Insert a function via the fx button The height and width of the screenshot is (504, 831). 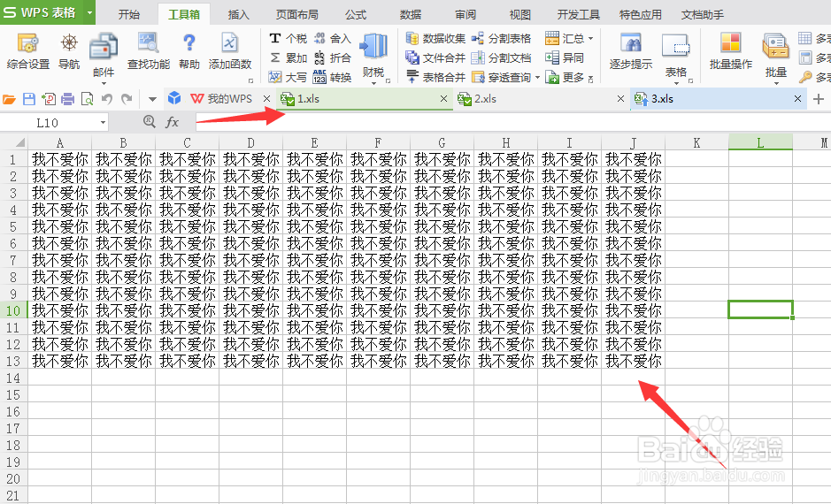173,122
